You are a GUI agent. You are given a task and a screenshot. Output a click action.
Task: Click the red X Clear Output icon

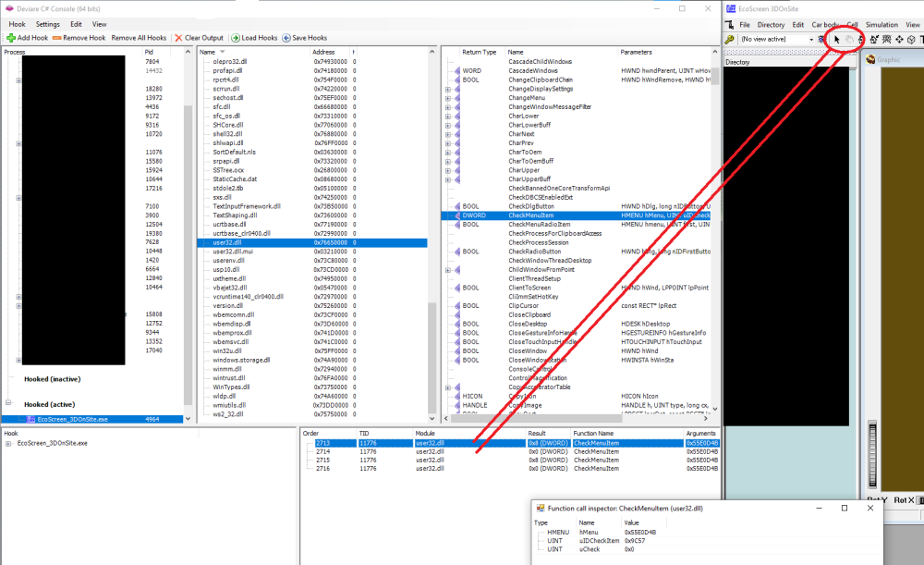pos(178,38)
